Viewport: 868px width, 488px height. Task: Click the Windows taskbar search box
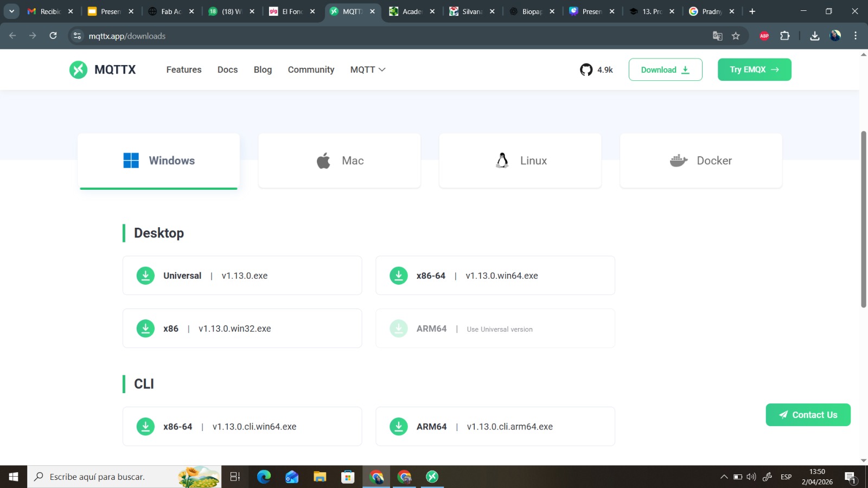tap(124, 477)
